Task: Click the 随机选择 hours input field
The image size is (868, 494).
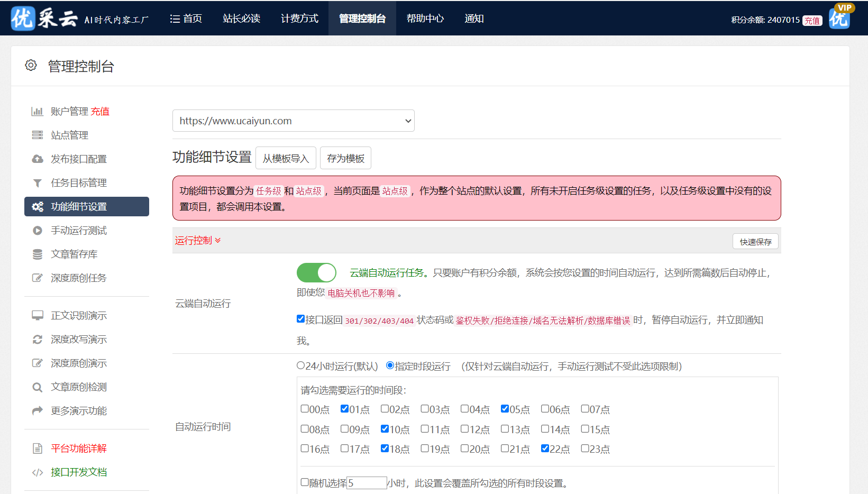Action: pos(367,482)
